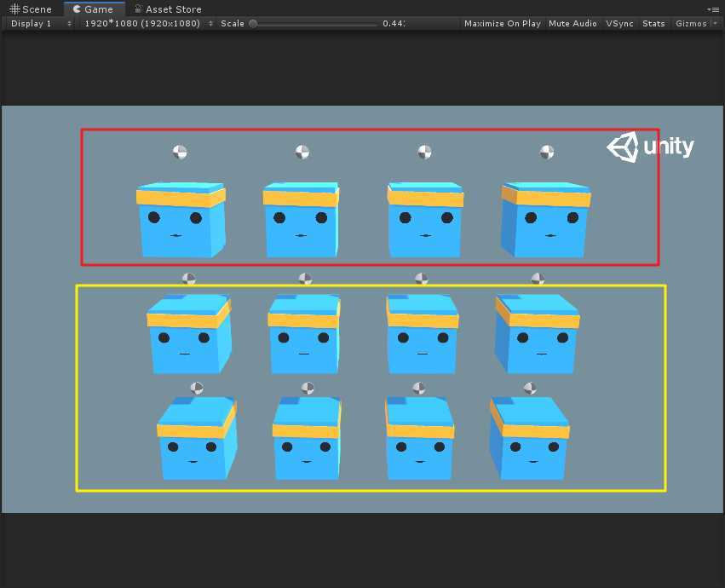The height and width of the screenshot is (588, 725).
Task: Open the Display 1 dropdown
Action: click(41, 24)
